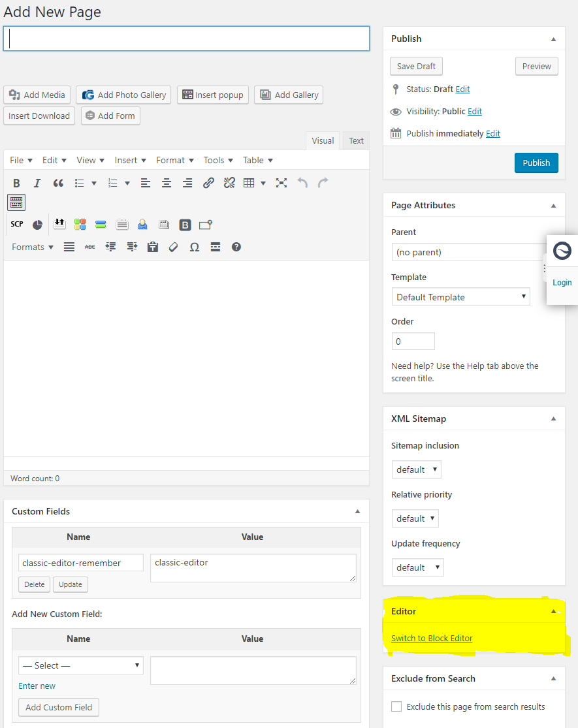578x728 pixels.
Task: Insert special character with omega icon
Action: click(194, 247)
